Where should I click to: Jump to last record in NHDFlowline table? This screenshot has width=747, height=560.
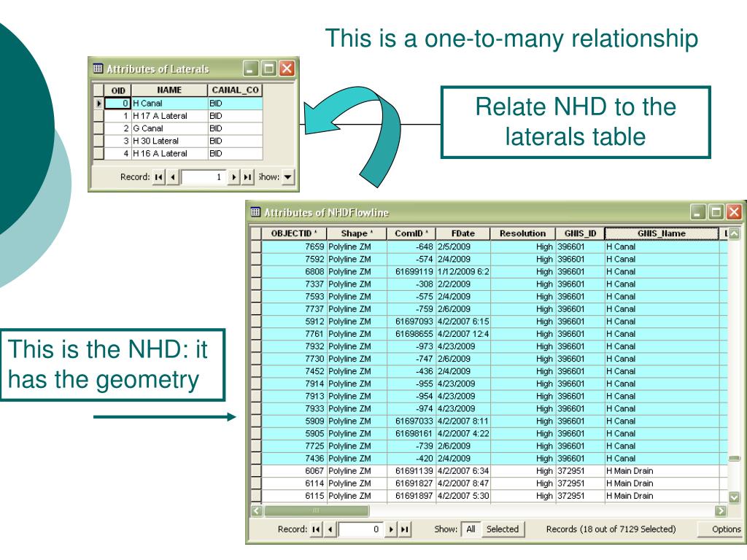pyautogui.click(x=404, y=529)
